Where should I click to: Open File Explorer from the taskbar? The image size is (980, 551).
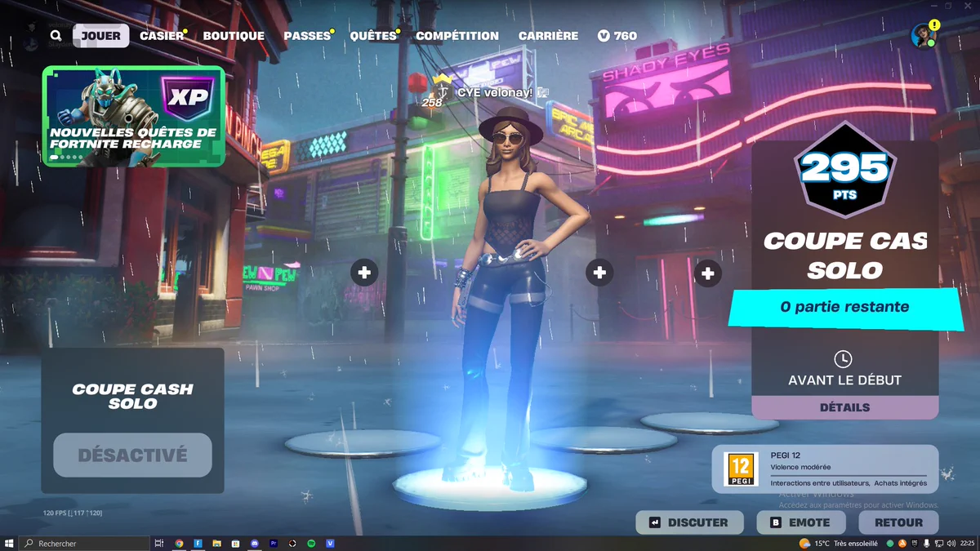click(217, 543)
